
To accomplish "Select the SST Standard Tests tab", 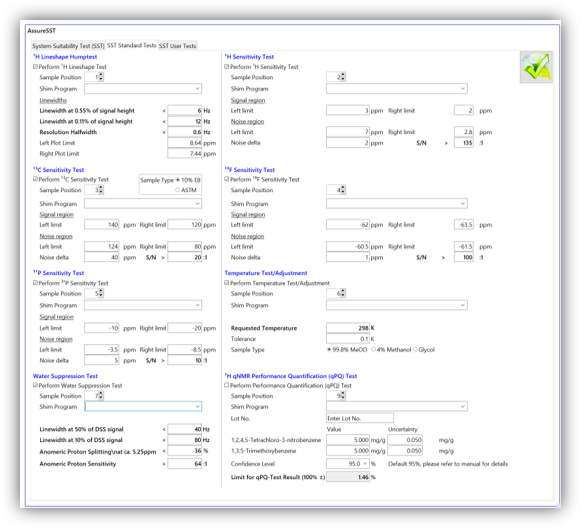I will pos(132,45).
